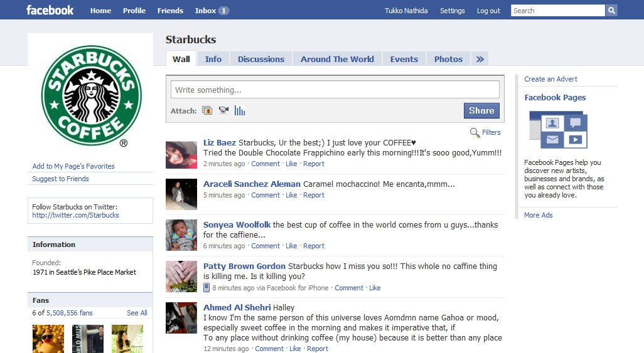Open the Photos tab

[449, 59]
